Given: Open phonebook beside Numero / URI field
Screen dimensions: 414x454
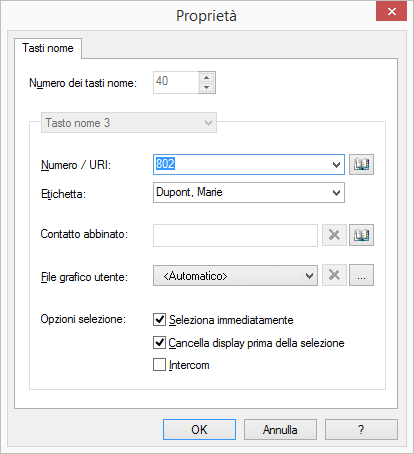Looking at the screenshot, I should tap(361, 164).
